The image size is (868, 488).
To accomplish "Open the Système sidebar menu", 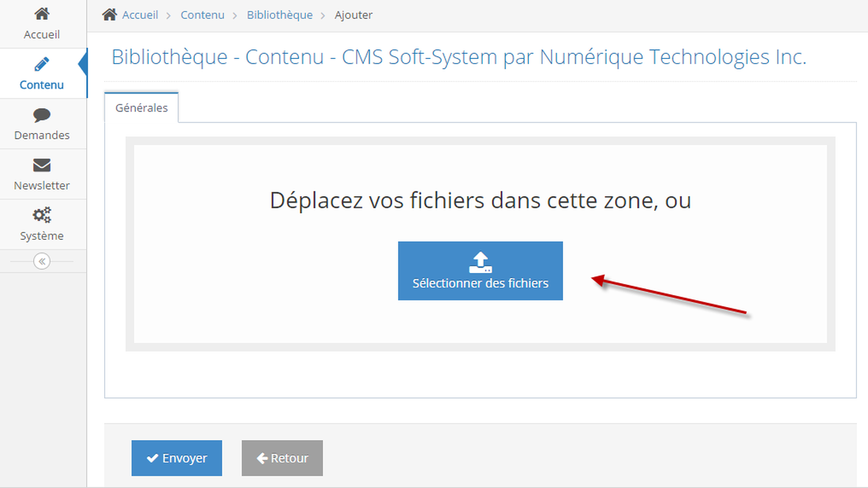I will tap(43, 224).
